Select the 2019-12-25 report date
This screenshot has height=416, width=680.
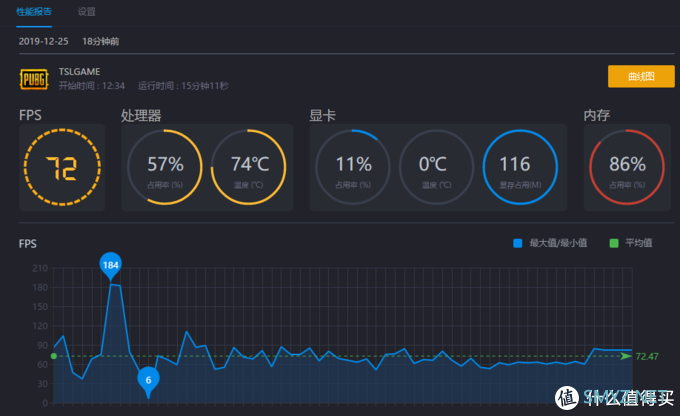point(41,41)
